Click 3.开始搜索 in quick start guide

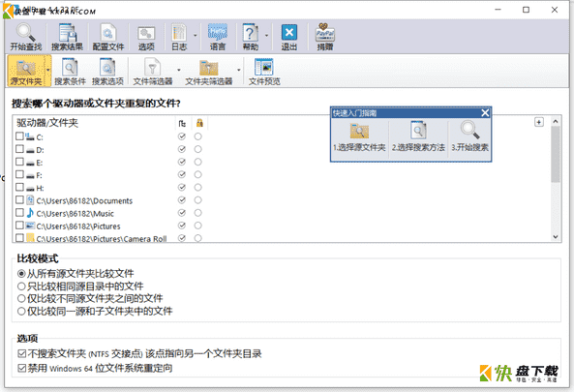469,137
